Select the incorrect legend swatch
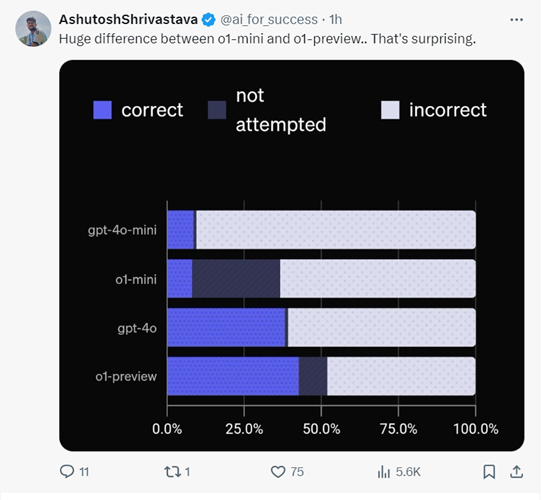This screenshot has height=500, width=543. point(390,110)
